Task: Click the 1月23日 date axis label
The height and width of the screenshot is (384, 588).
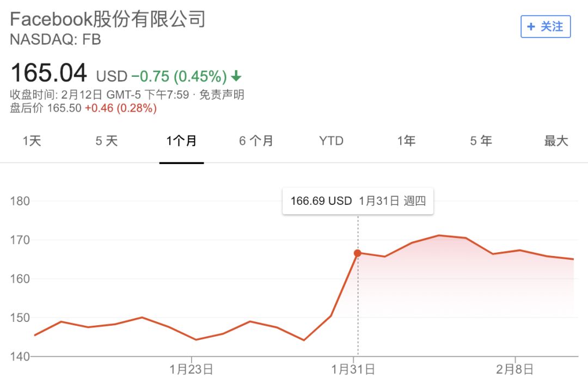Action: tap(191, 369)
